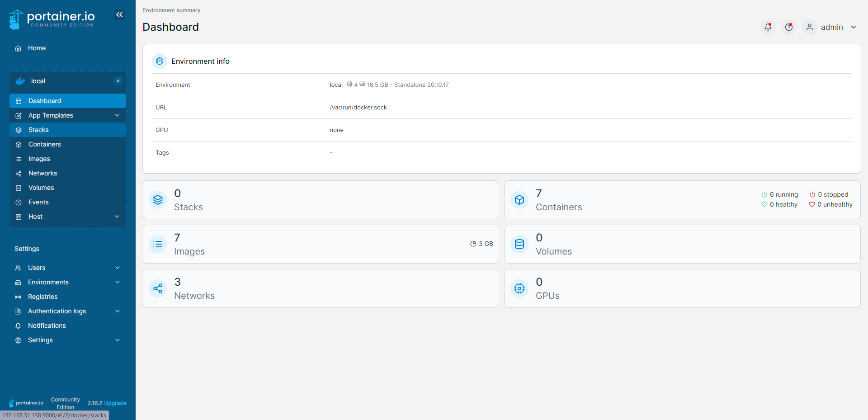Click the 0 unhealthy status text
The width and height of the screenshot is (868, 420).
pyautogui.click(x=835, y=204)
